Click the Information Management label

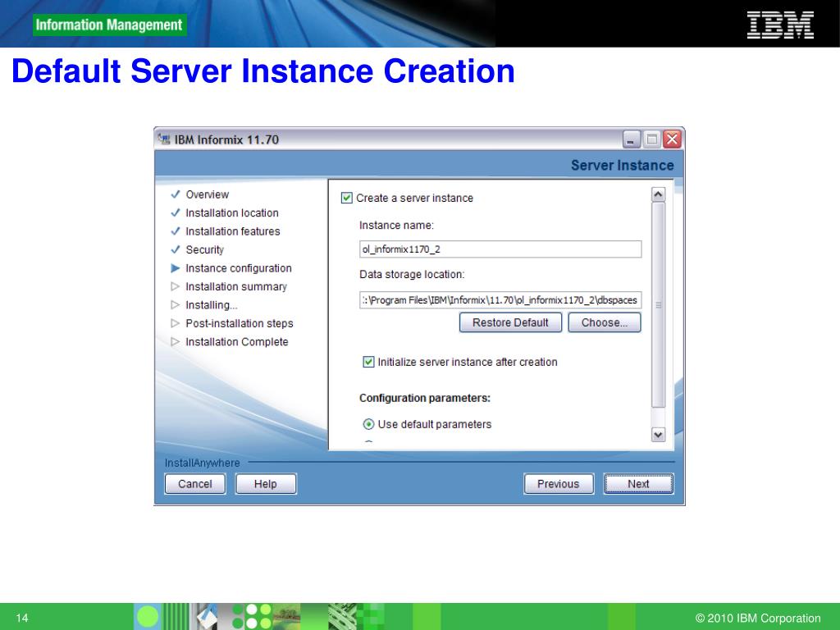(109, 25)
